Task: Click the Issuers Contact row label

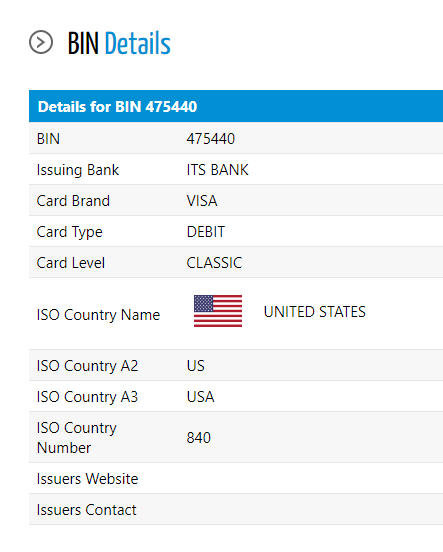Action: [x=86, y=510]
